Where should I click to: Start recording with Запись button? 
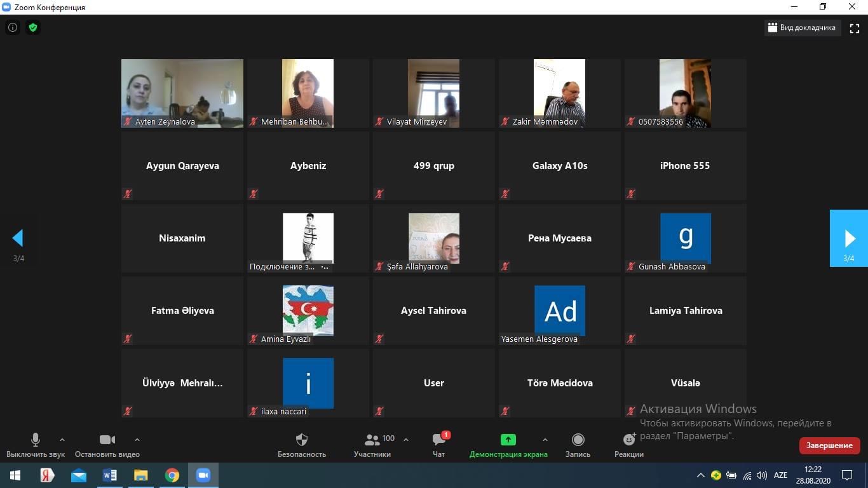point(578,445)
